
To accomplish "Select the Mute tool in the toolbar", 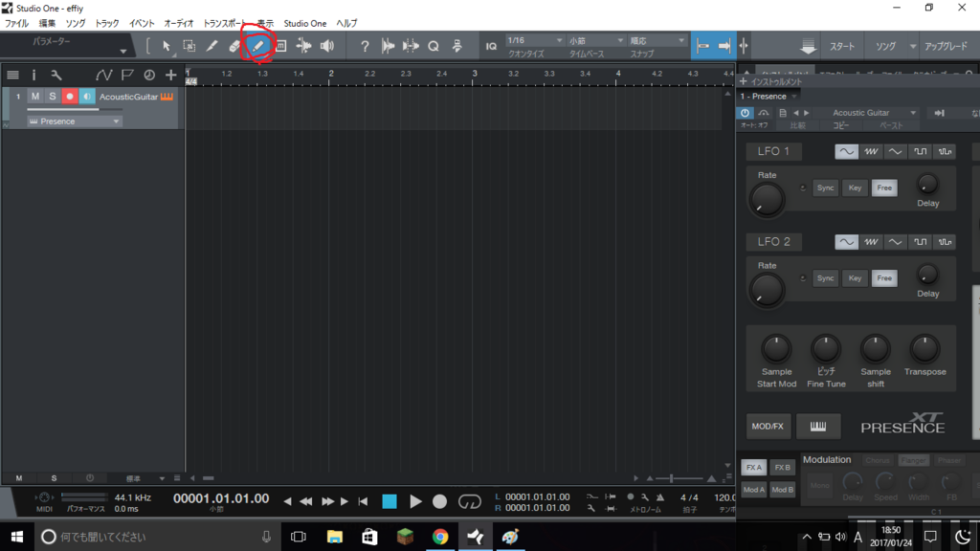I will (x=281, y=46).
